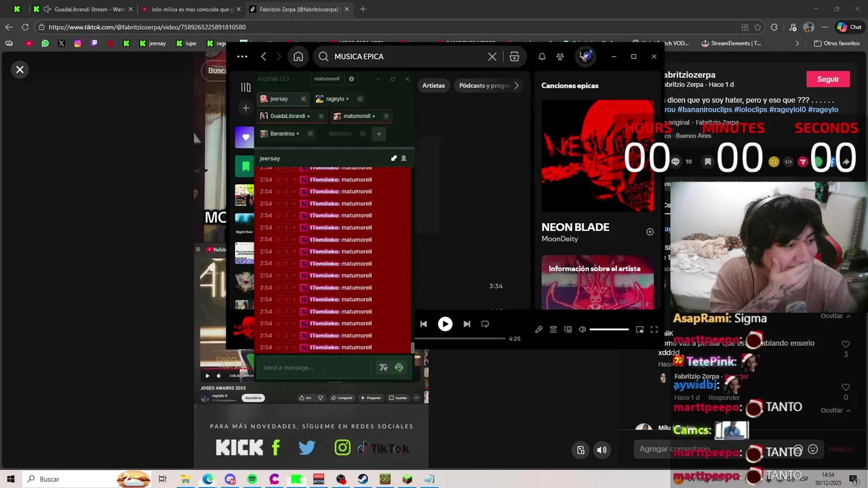Create a playlist with the sidebar plus
The image size is (868, 488).
(245, 108)
